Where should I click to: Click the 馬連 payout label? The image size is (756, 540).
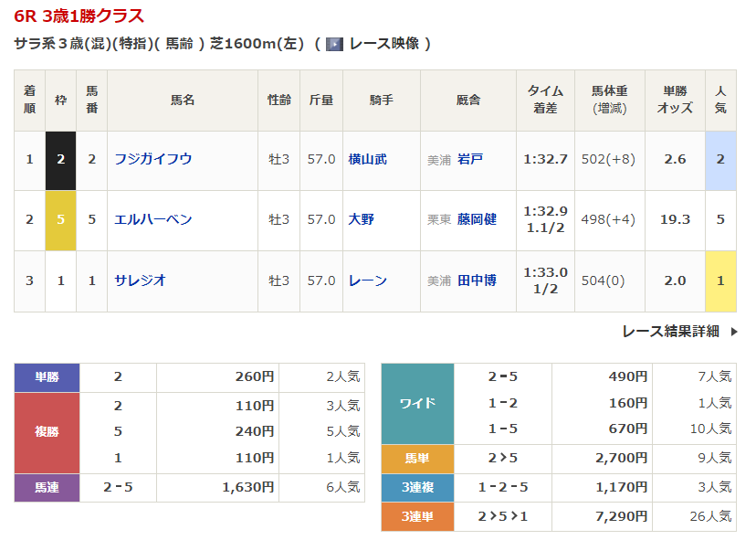pyautogui.click(x=47, y=487)
